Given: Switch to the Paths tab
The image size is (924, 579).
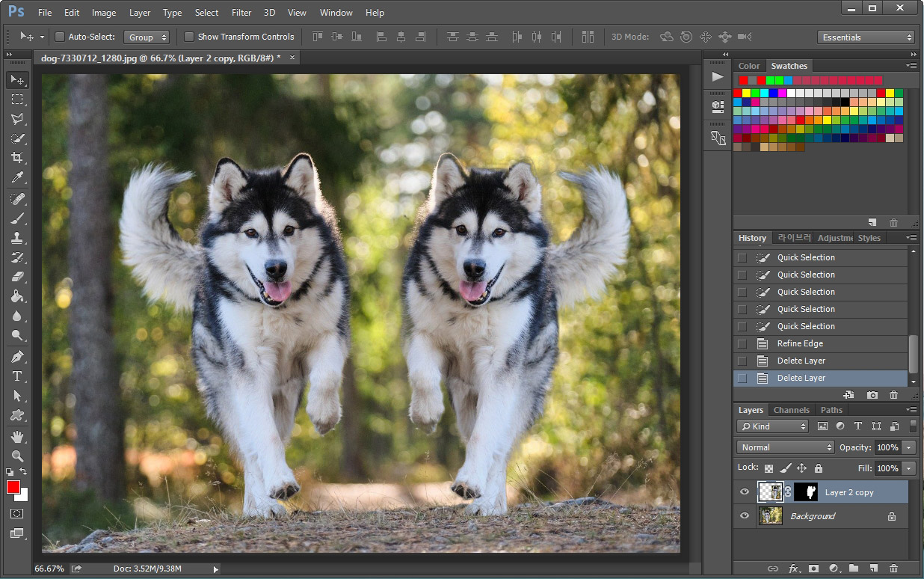Looking at the screenshot, I should click(x=831, y=410).
